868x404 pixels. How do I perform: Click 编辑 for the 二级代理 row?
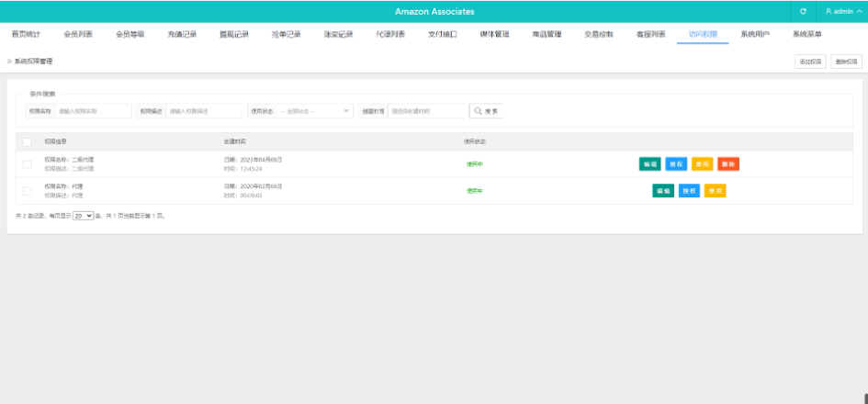click(650, 164)
